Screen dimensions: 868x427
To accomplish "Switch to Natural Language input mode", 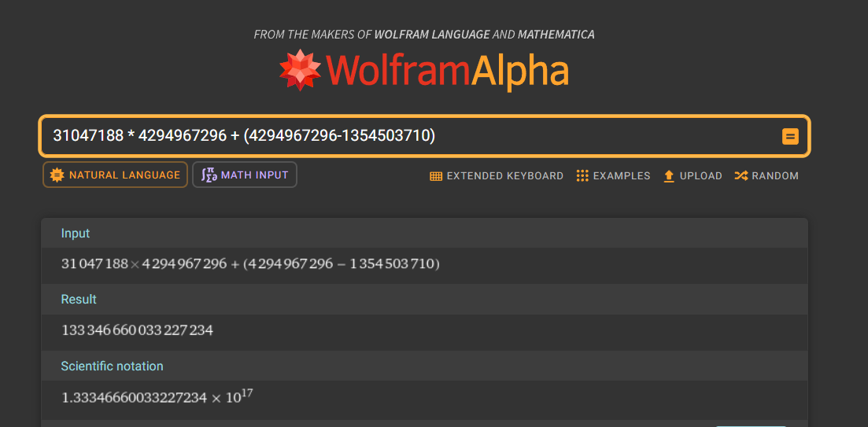I will (x=115, y=175).
